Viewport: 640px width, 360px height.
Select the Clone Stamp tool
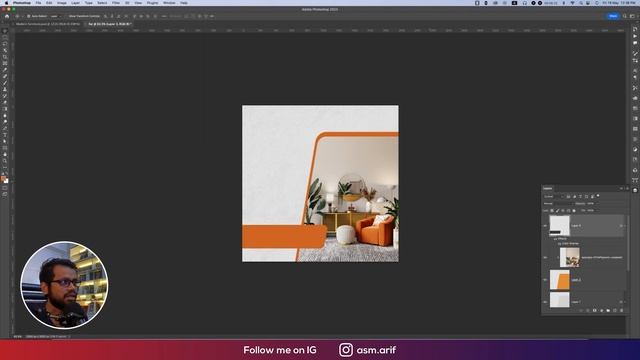5,89
